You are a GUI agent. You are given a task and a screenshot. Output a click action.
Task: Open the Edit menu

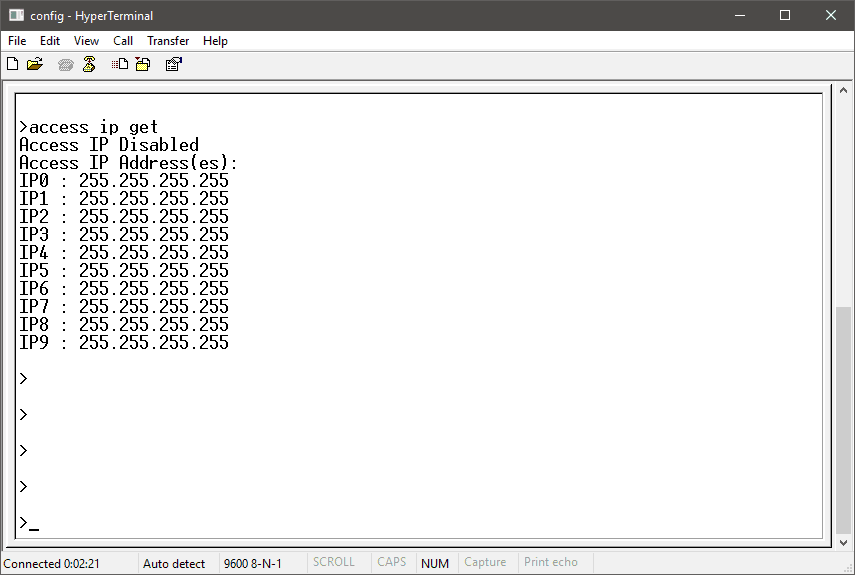coord(50,41)
